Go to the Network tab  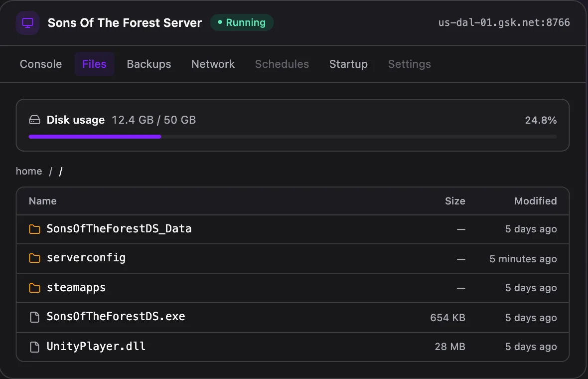(x=213, y=64)
